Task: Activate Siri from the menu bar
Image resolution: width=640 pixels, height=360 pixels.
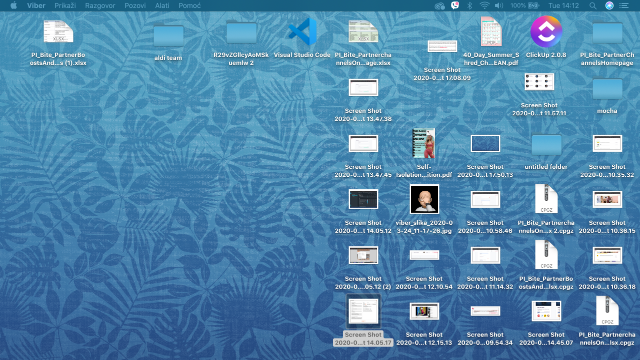Action: click(609, 5)
